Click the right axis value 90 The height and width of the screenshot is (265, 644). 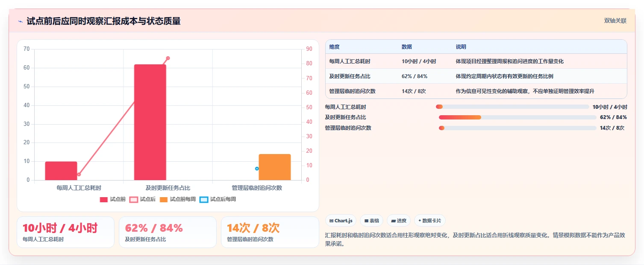[x=309, y=49]
